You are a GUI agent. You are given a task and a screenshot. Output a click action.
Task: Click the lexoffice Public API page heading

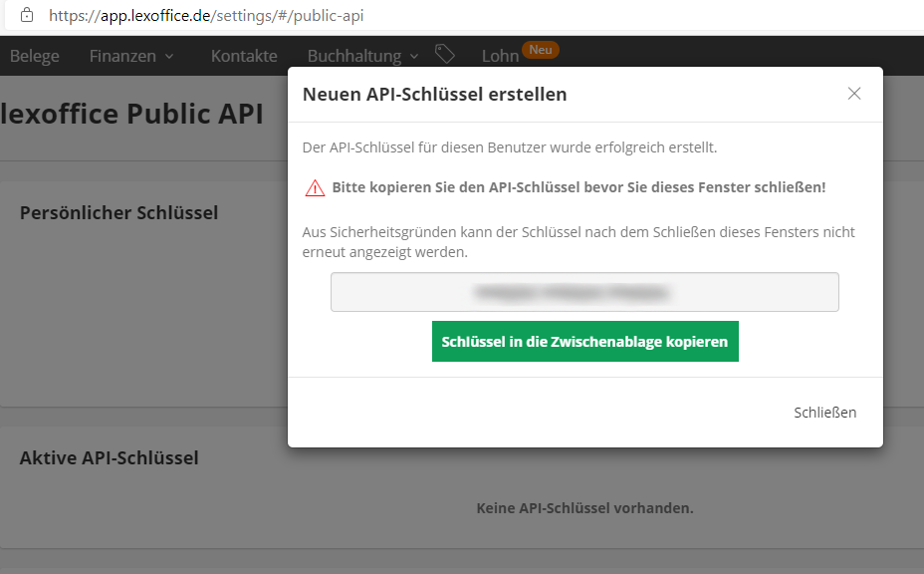click(x=130, y=113)
